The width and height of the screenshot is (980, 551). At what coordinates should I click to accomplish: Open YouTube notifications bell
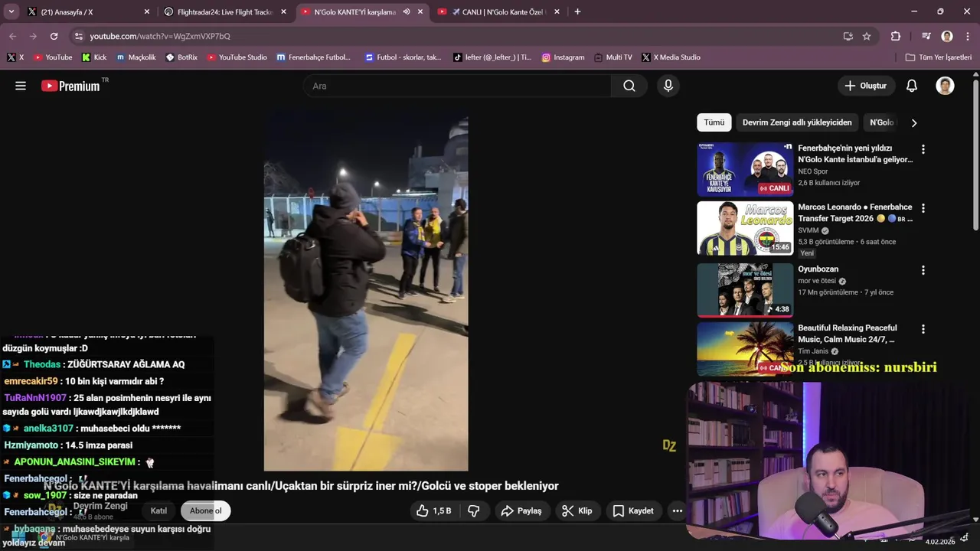[x=912, y=86]
